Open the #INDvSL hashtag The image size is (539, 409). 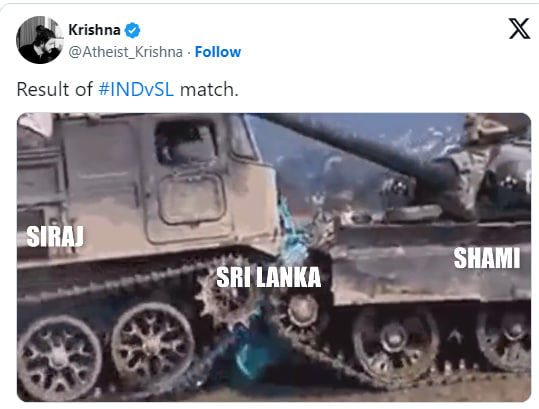(136, 89)
